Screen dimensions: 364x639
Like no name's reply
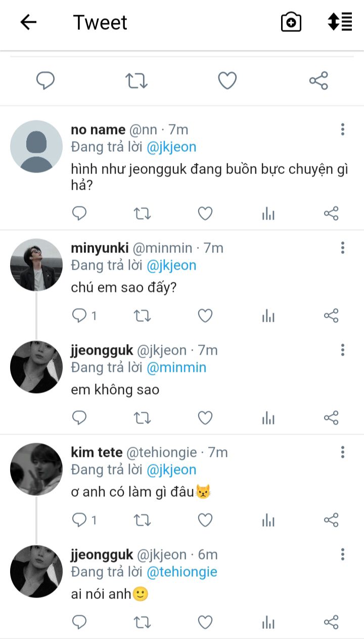(205, 214)
